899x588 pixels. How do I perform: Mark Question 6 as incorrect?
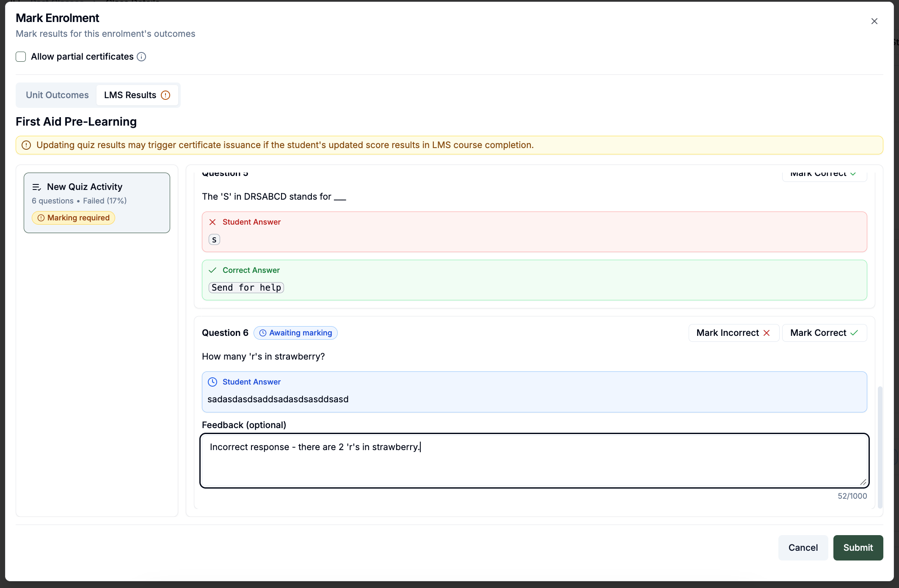(x=734, y=333)
